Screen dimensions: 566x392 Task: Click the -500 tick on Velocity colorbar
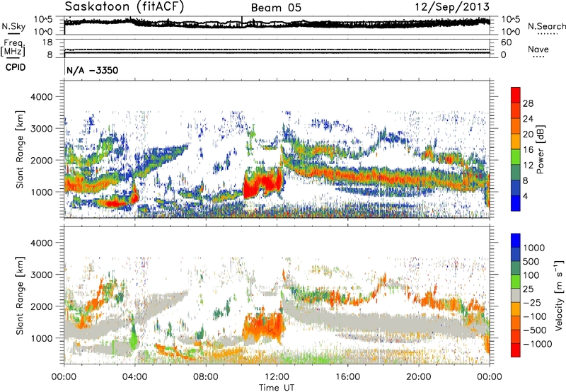pos(535,330)
